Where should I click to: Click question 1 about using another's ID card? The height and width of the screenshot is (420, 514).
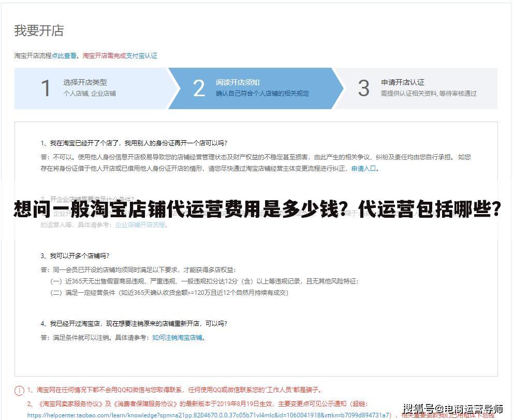(134, 143)
